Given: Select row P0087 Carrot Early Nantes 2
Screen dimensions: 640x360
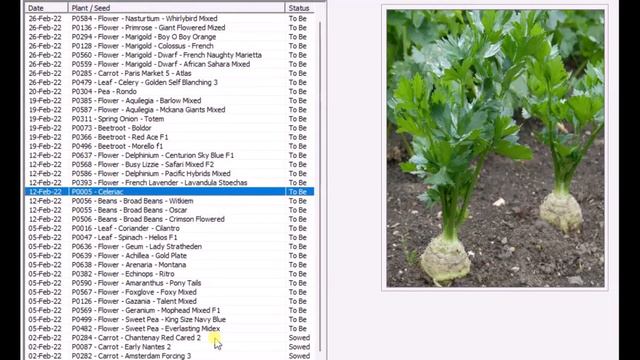Looking at the screenshot, I should coord(169,347).
